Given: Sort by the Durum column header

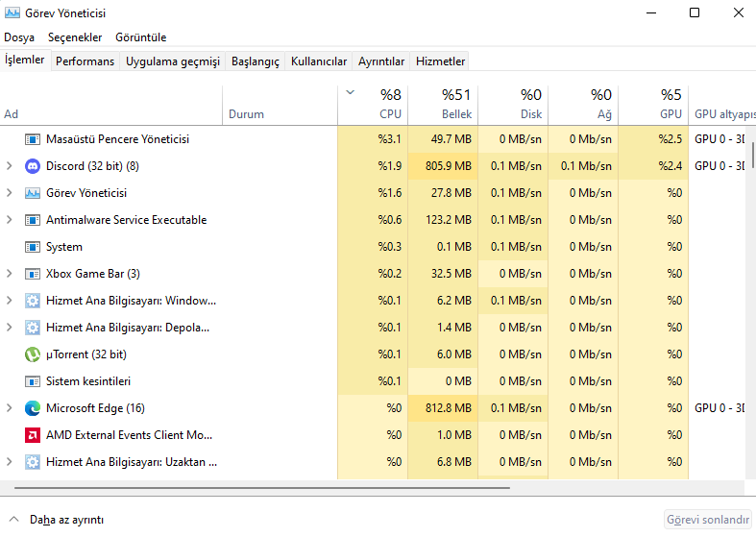Looking at the screenshot, I should [280, 106].
